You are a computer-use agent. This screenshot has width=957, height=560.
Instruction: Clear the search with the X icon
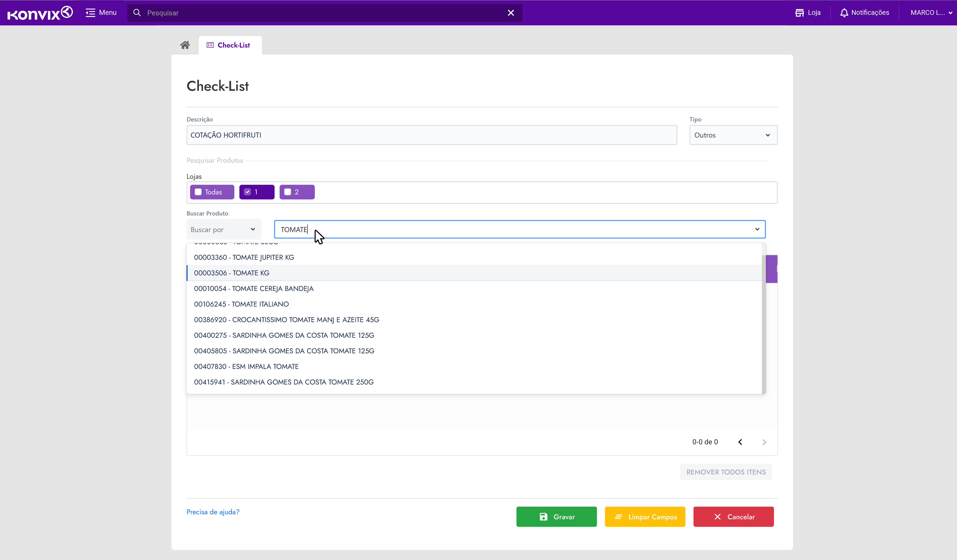pyautogui.click(x=511, y=13)
